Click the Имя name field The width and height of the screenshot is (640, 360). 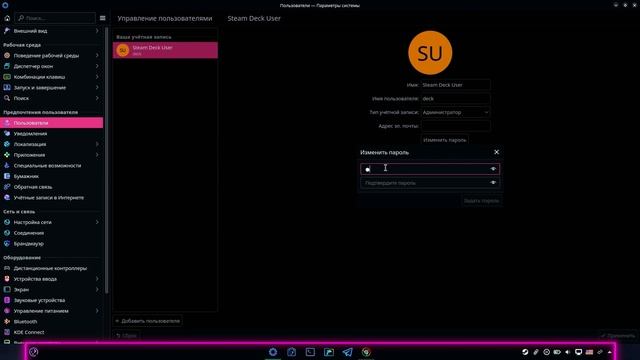tap(455, 85)
